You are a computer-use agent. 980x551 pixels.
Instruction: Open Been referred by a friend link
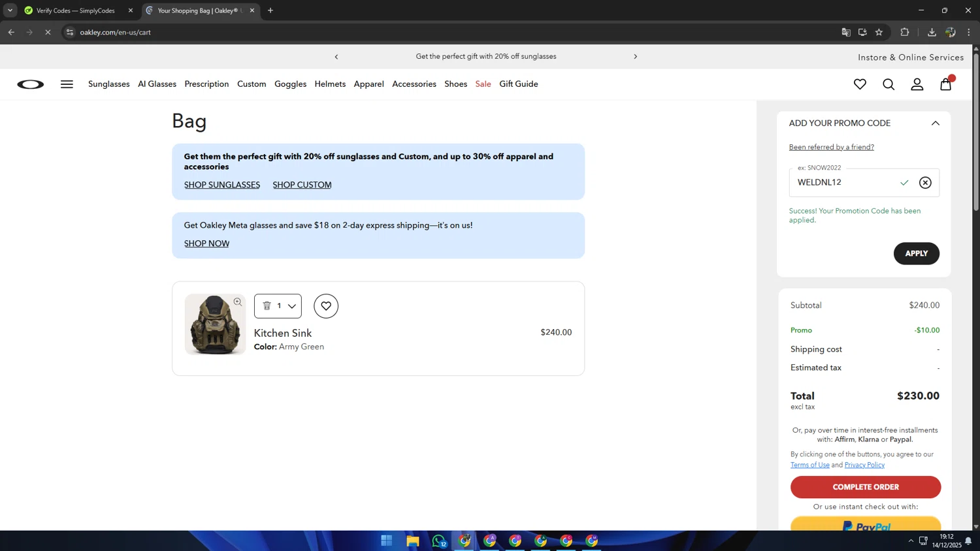(831, 147)
